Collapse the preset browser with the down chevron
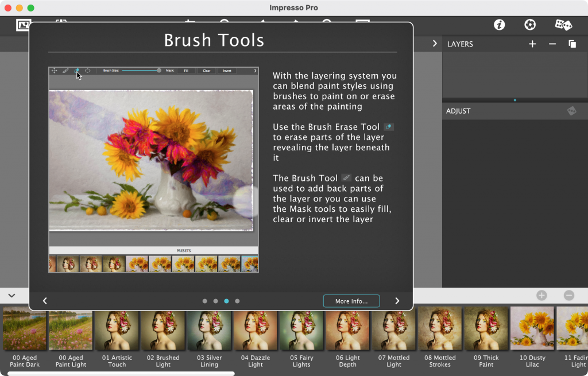Screen dimensions: 588x376 (x=11, y=295)
